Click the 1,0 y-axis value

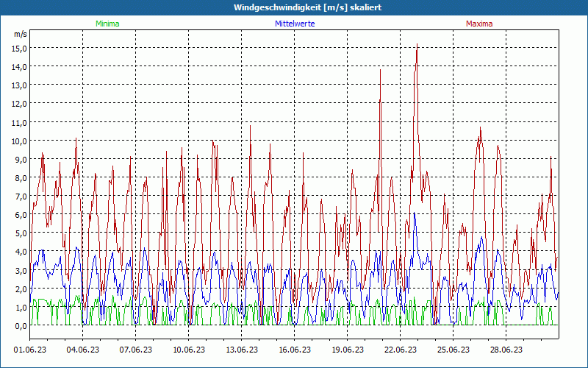[21, 307]
